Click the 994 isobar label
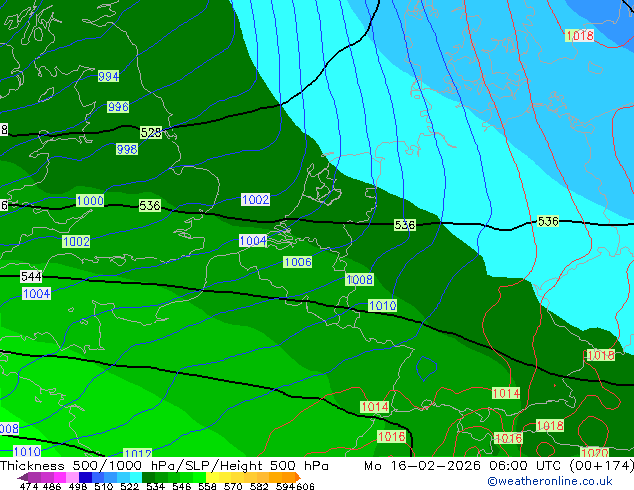 (x=108, y=76)
